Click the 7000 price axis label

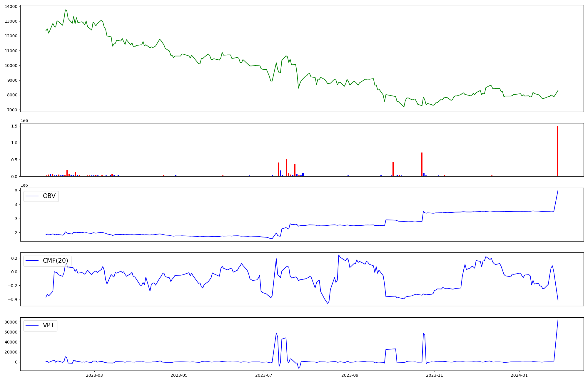tap(12, 110)
